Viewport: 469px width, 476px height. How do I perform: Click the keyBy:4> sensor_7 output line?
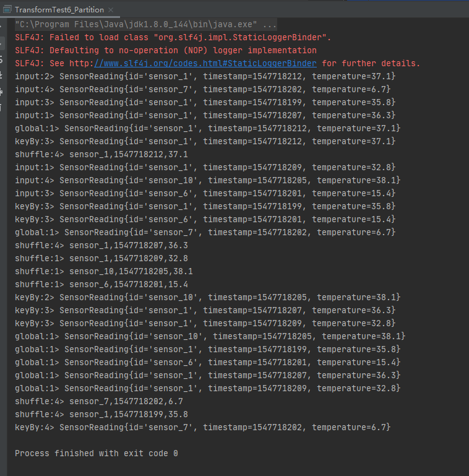pos(203,428)
